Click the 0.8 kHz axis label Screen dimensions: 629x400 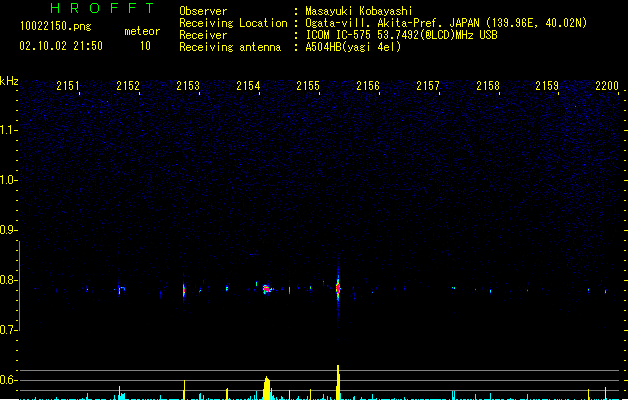[x=8, y=280]
